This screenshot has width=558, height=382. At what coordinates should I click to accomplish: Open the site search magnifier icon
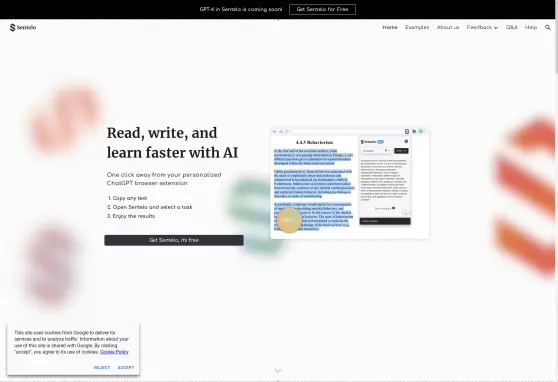[x=548, y=27]
